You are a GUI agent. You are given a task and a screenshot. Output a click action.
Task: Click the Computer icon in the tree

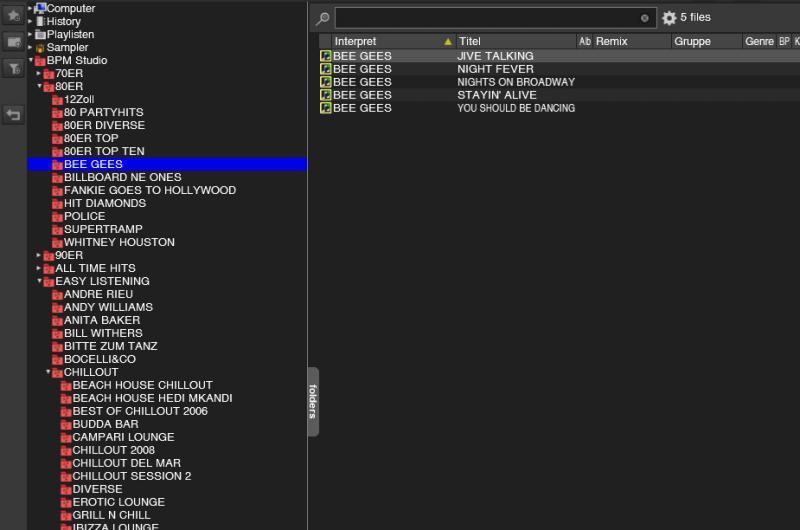click(40, 8)
